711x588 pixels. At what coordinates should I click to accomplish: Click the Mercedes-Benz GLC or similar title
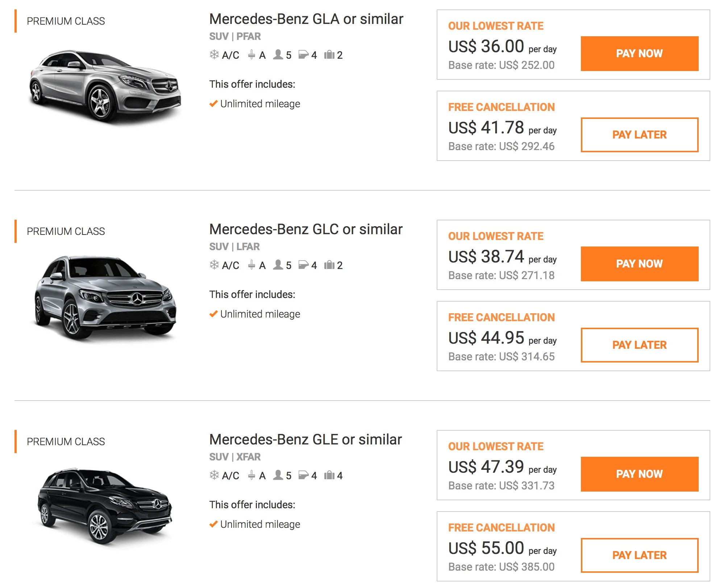305,229
